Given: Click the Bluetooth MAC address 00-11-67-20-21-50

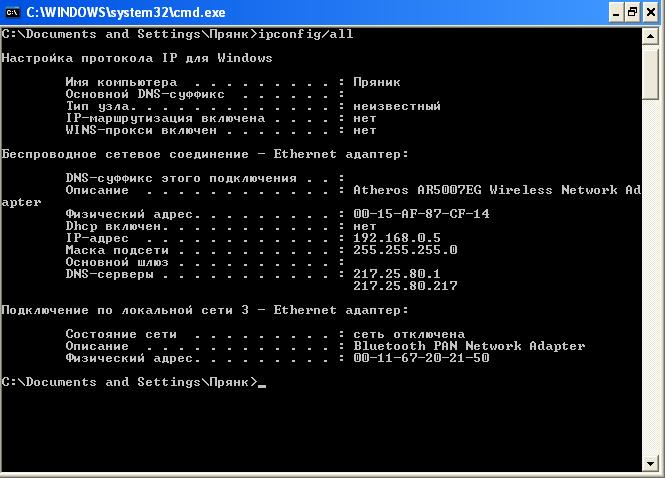Looking at the screenshot, I should pyautogui.click(x=421, y=358).
